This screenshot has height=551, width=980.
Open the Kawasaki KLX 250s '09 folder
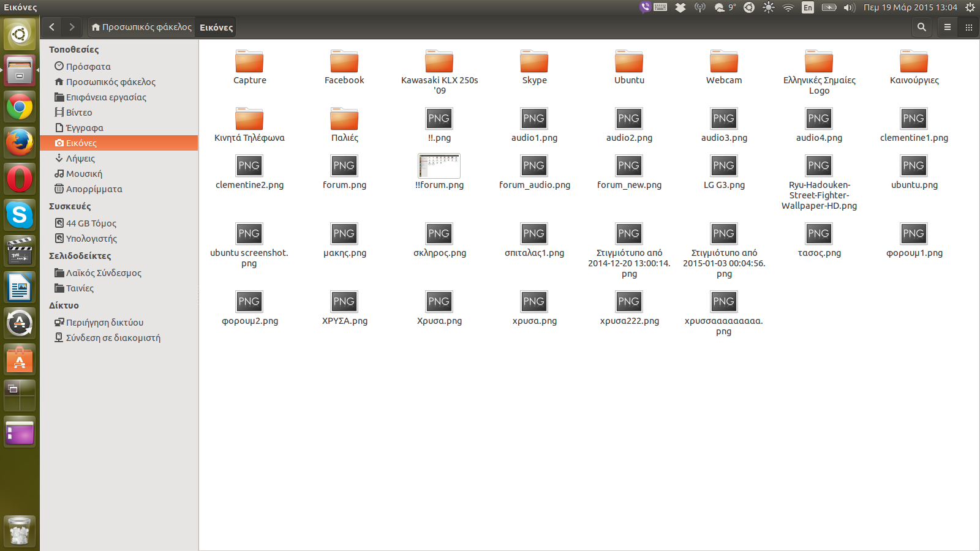[439, 63]
